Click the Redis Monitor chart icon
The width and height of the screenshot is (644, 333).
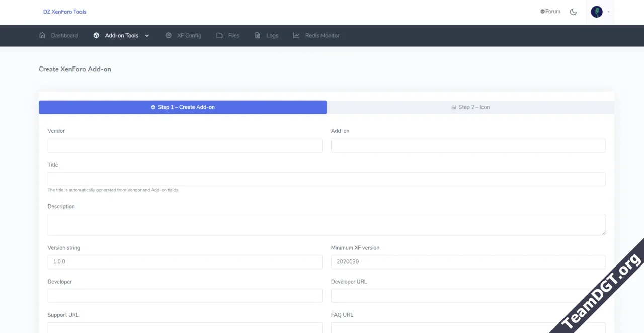pyautogui.click(x=296, y=36)
